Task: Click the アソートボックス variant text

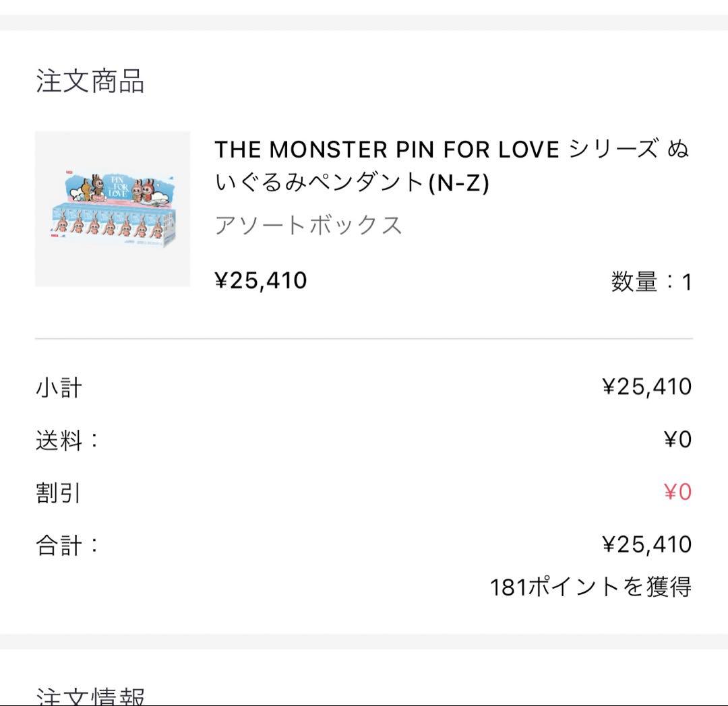Action: [308, 225]
